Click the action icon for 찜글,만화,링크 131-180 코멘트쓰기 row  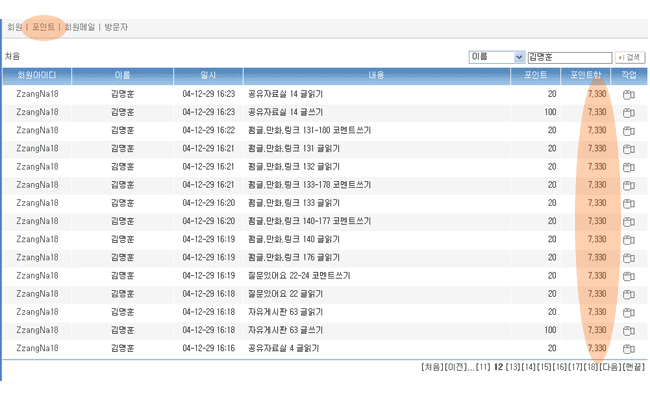click(x=629, y=131)
